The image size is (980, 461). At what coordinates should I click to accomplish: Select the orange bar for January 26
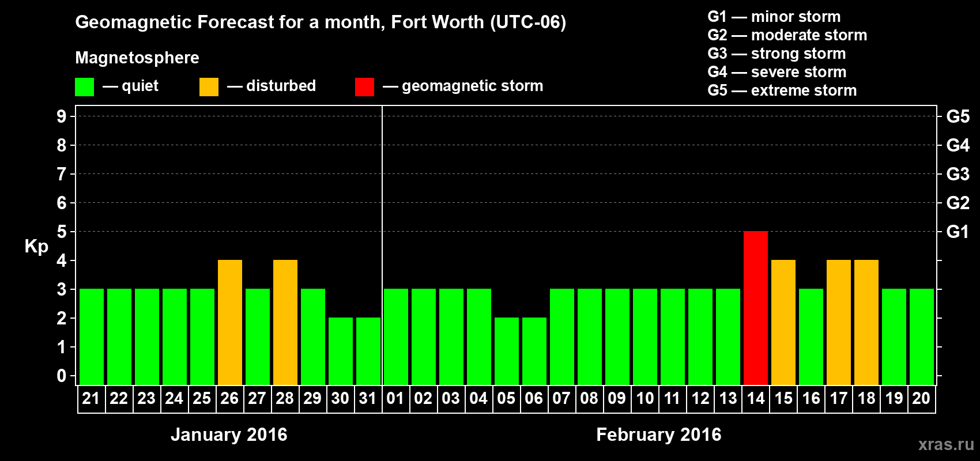pyautogui.click(x=230, y=322)
